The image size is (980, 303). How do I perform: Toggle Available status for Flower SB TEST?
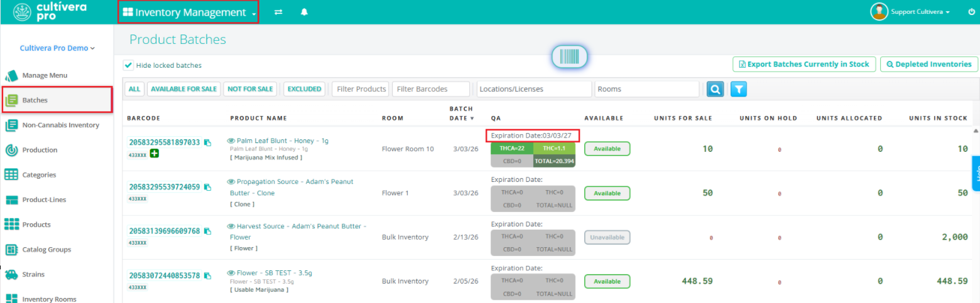[x=607, y=281]
